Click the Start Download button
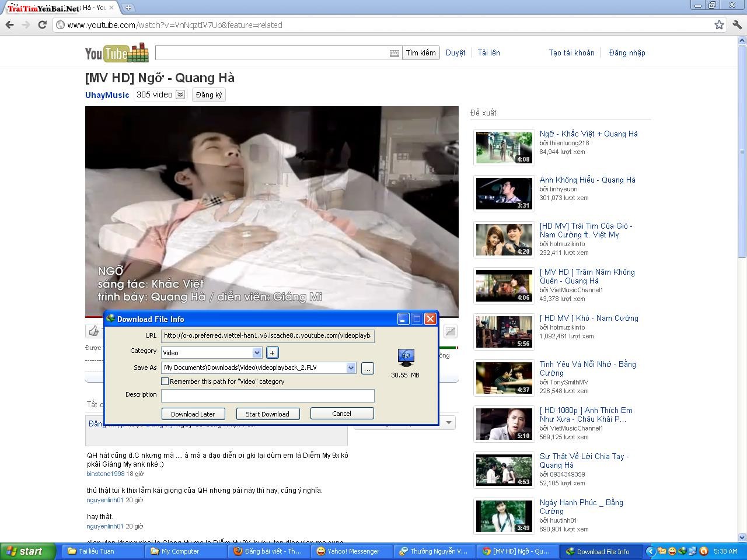The height and width of the screenshot is (560, 747). coord(267,414)
